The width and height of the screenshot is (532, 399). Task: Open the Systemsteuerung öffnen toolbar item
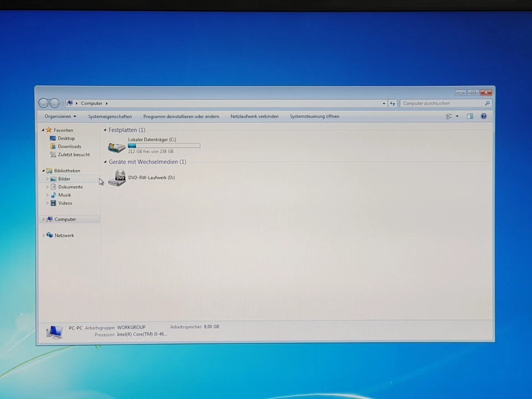[x=314, y=116]
